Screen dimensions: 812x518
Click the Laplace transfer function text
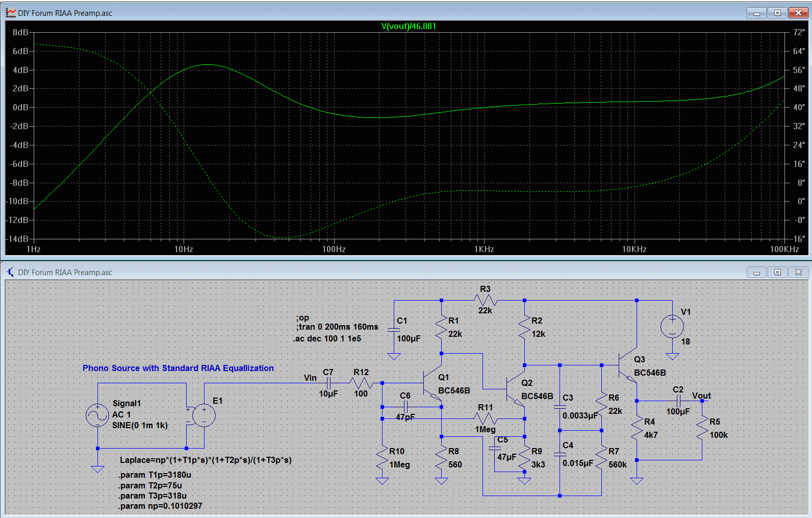pos(206,460)
